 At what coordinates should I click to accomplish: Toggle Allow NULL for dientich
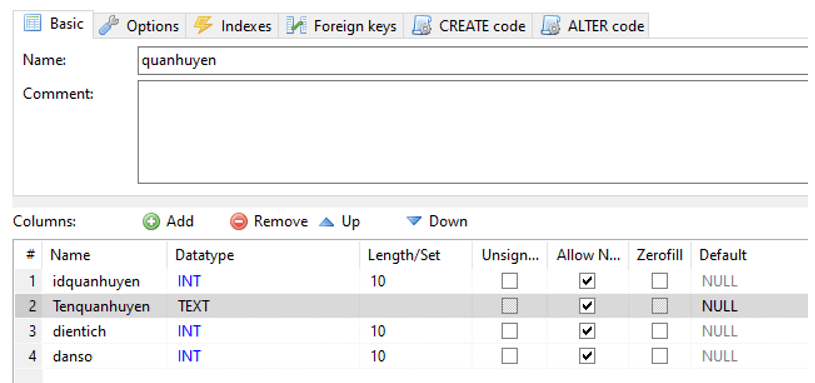tap(587, 331)
